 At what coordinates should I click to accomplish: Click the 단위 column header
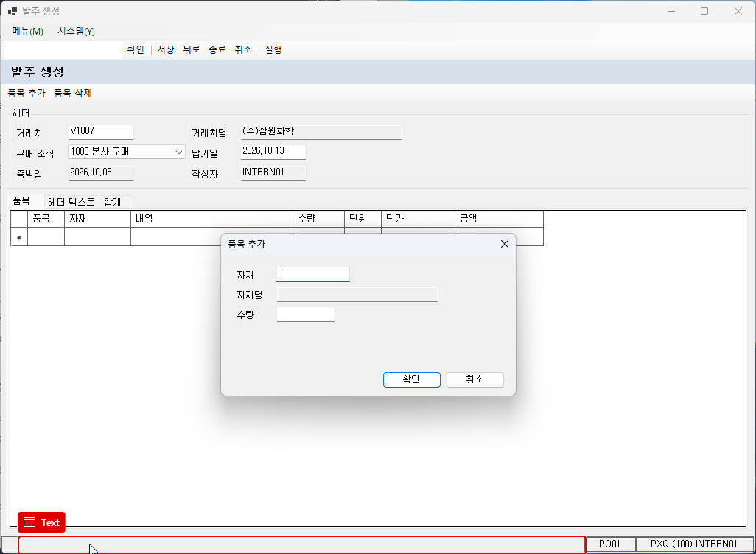(x=363, y=219)
